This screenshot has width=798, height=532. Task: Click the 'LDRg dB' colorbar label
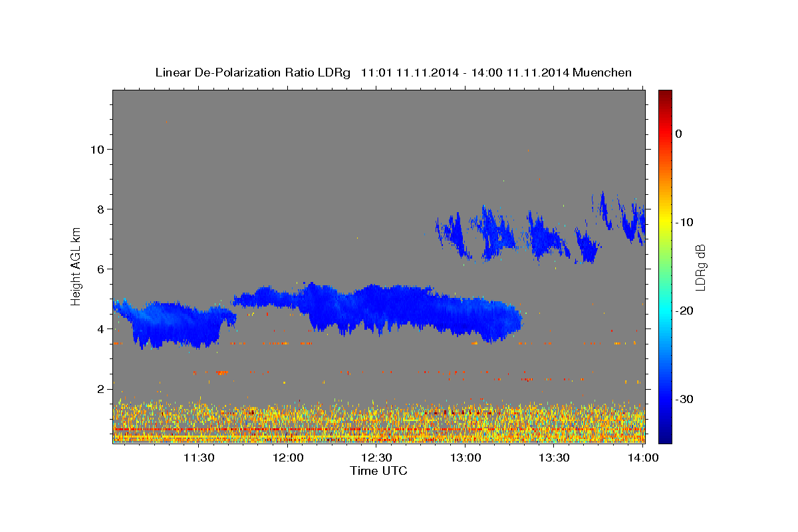pos(700,267)
